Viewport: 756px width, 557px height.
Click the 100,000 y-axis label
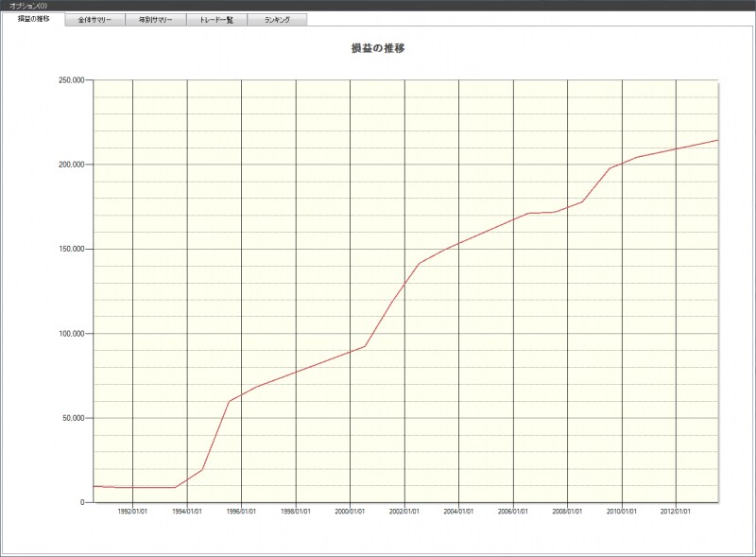tap(72, 334)
